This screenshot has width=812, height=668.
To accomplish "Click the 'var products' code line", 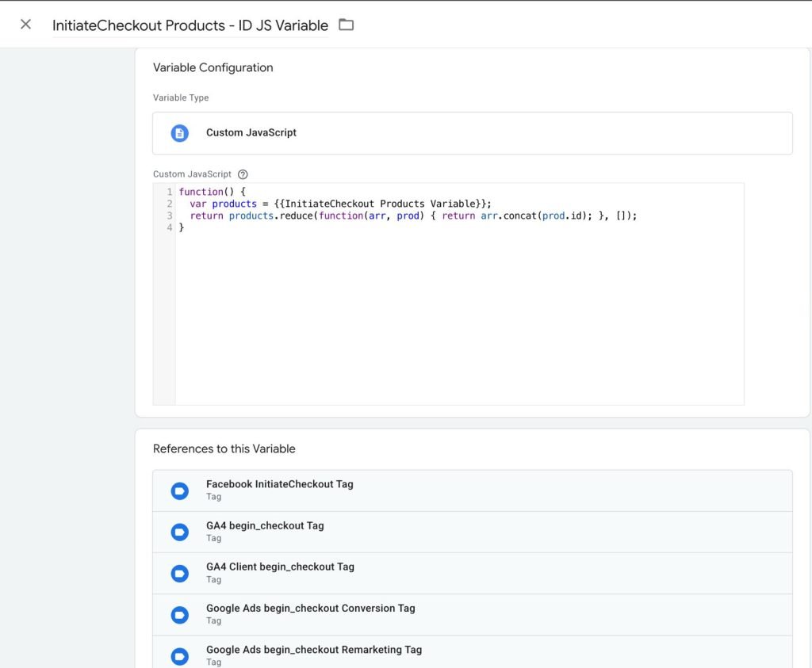I will (x=340, y=204).
